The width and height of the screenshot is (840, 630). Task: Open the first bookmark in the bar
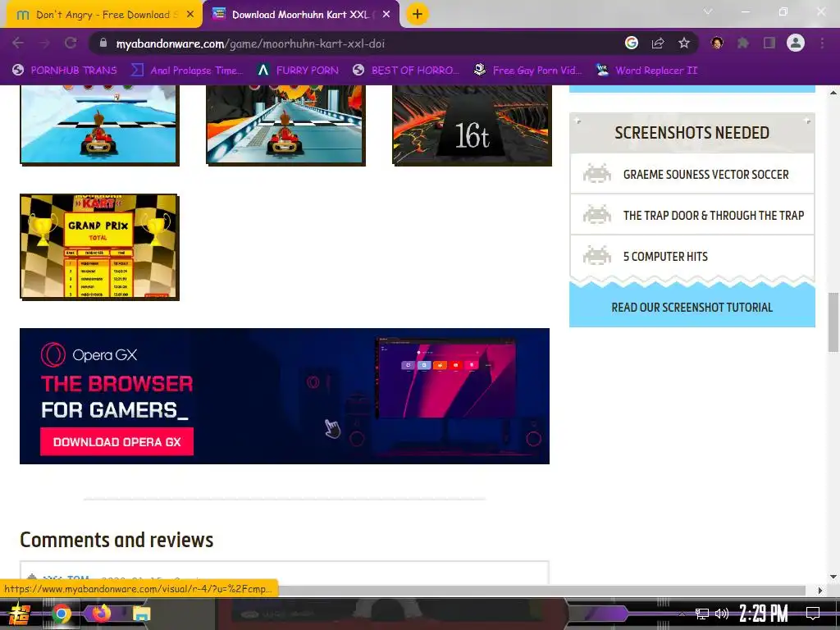pyautogui.click(x=64, y=71)
